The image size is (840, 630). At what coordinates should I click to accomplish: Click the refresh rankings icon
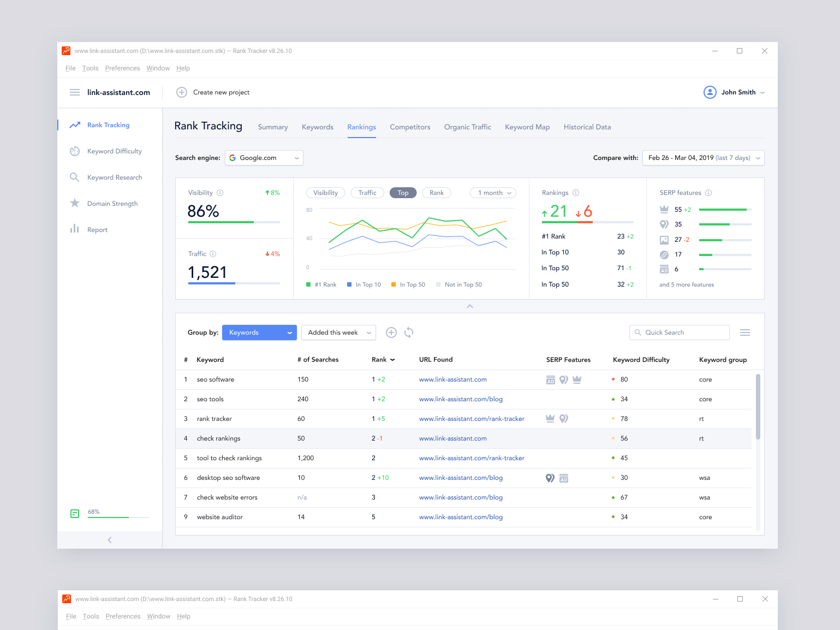point(409,332)
